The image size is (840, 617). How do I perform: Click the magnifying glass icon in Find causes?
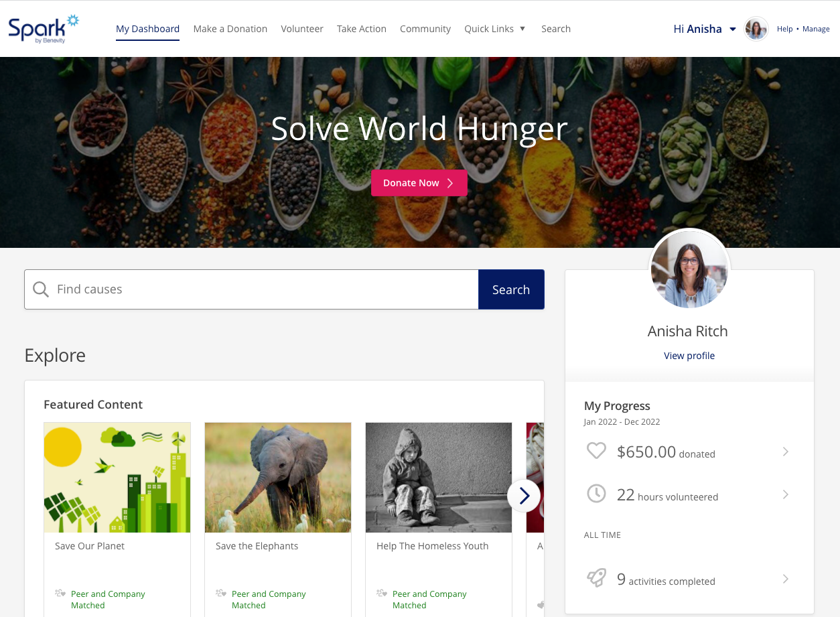coord(41,289)
